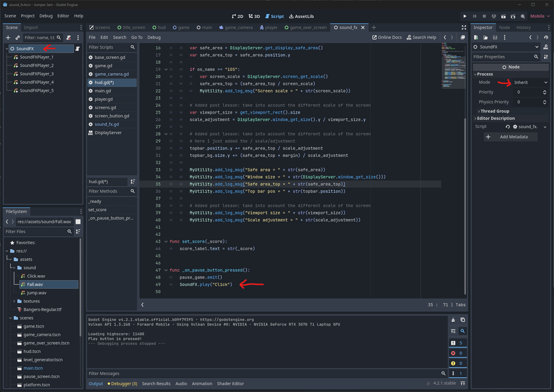
Task: Run the project with the Play button
Action: [465, 16]
